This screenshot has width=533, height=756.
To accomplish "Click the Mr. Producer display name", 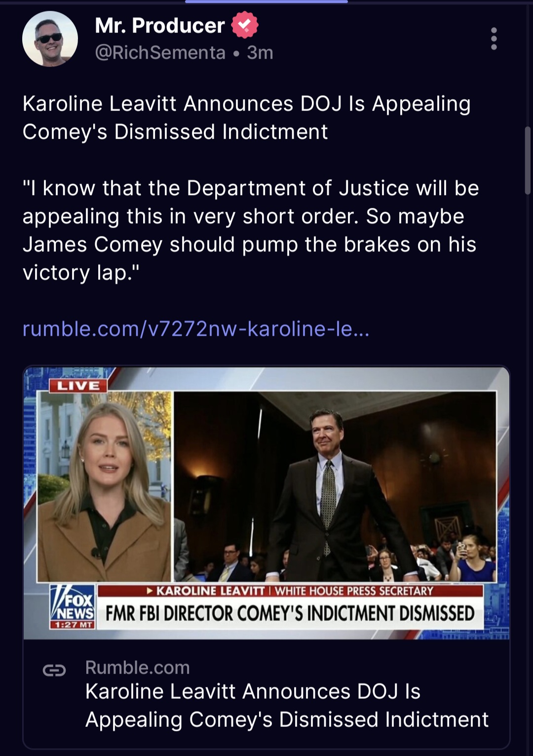I will 160,26.
